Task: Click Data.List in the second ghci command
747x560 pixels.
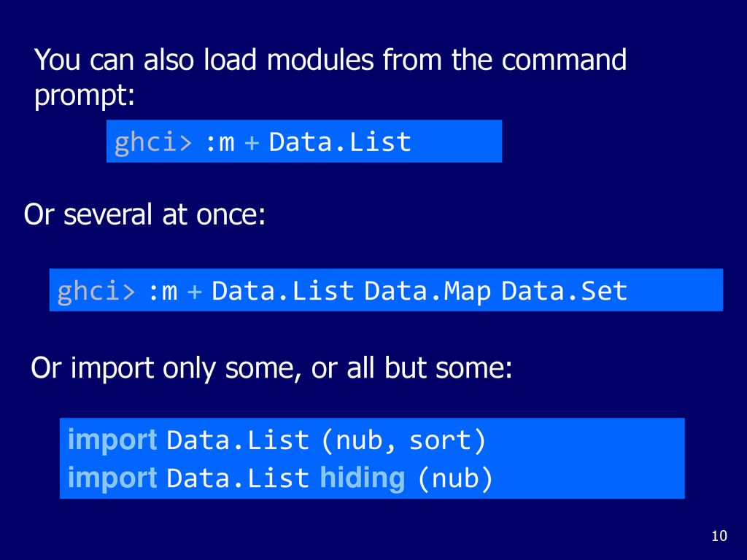Action: pyautogui.click(x=282, y=291)
